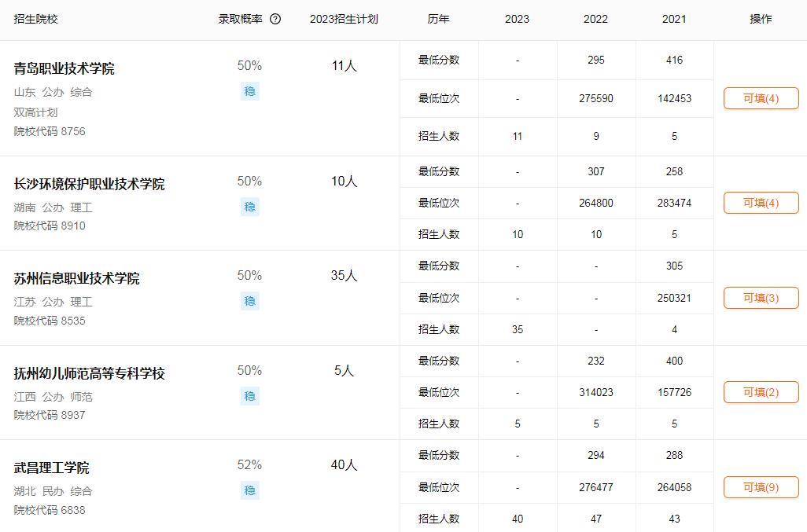Image resolution: width=807 pixels, height=532 pixels.
Task: Click the 可填(3) button for 苏州信息职业技术学院
Action: [761, 298]
